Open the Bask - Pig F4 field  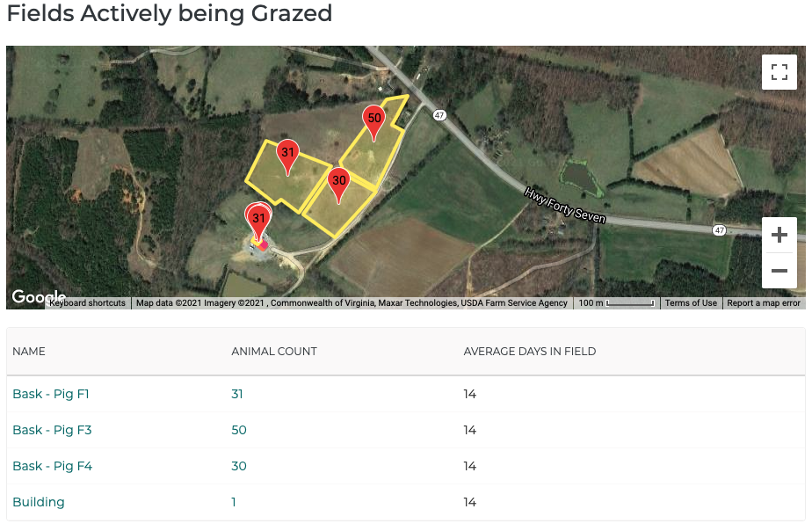pos(52,466)
